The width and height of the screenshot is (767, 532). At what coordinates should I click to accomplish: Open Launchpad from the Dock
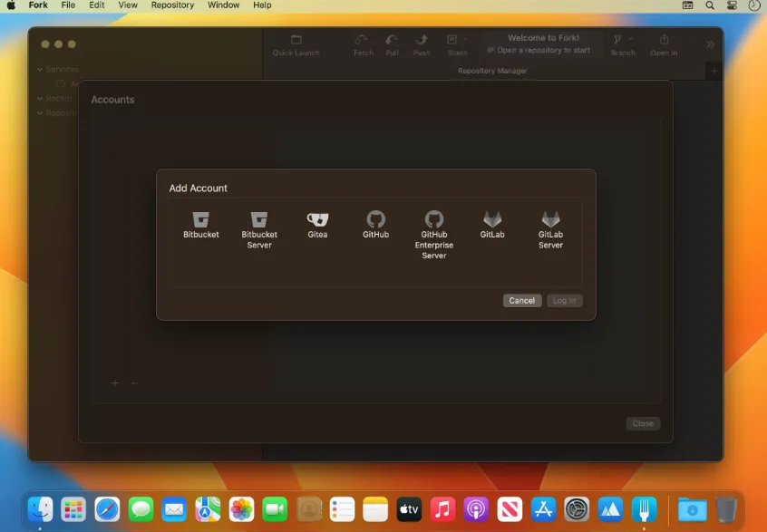[73, 509]
